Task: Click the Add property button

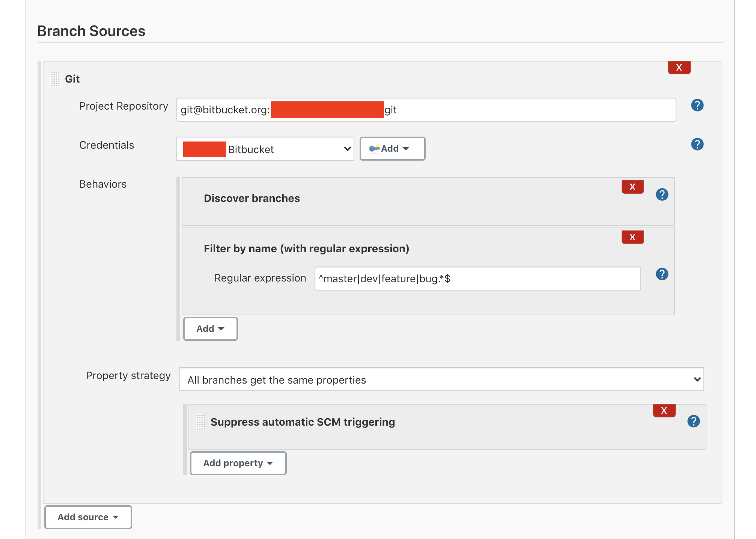Action: click(x=238, y=463)
